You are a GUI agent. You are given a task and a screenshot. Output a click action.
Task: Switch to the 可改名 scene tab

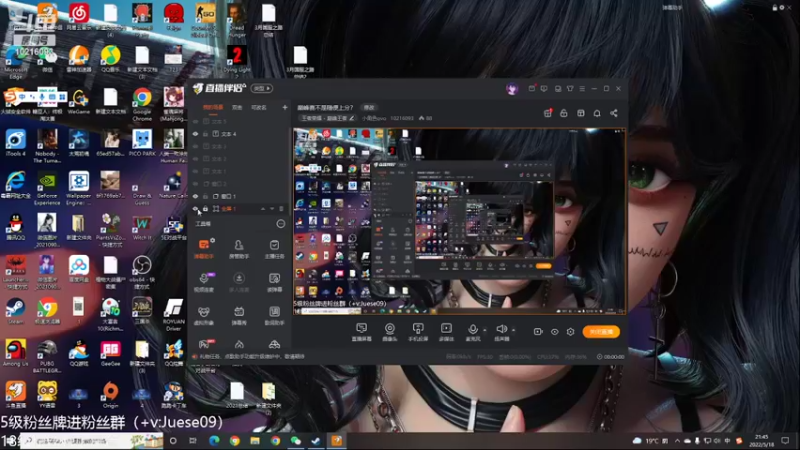259,108
